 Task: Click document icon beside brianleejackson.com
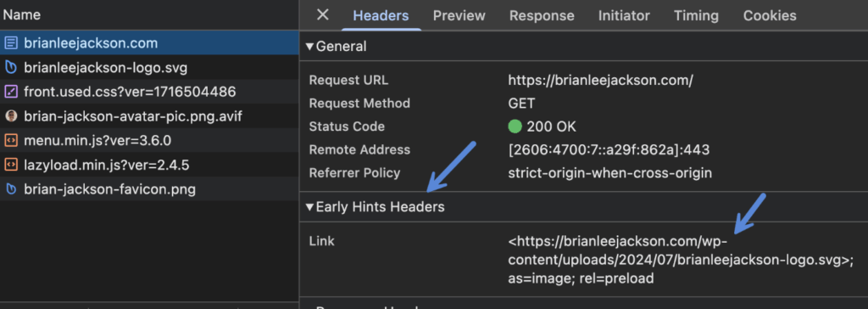coord(10,43)
